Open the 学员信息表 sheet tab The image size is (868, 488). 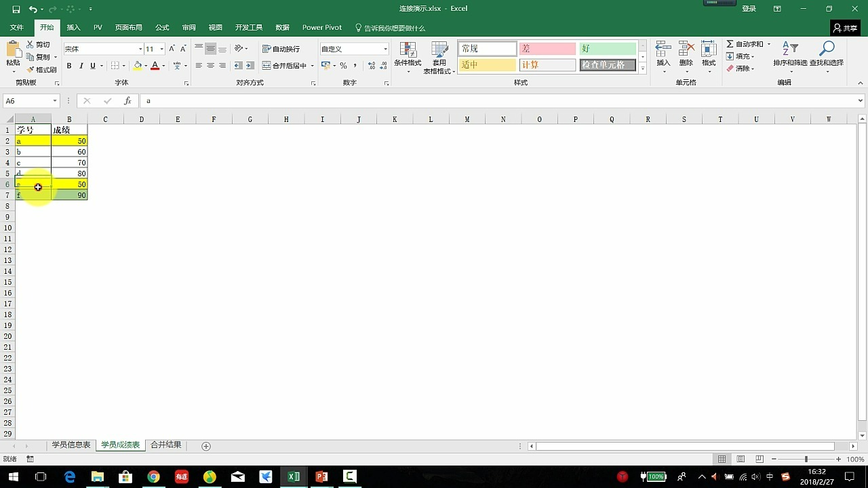[x=70, y=444]
